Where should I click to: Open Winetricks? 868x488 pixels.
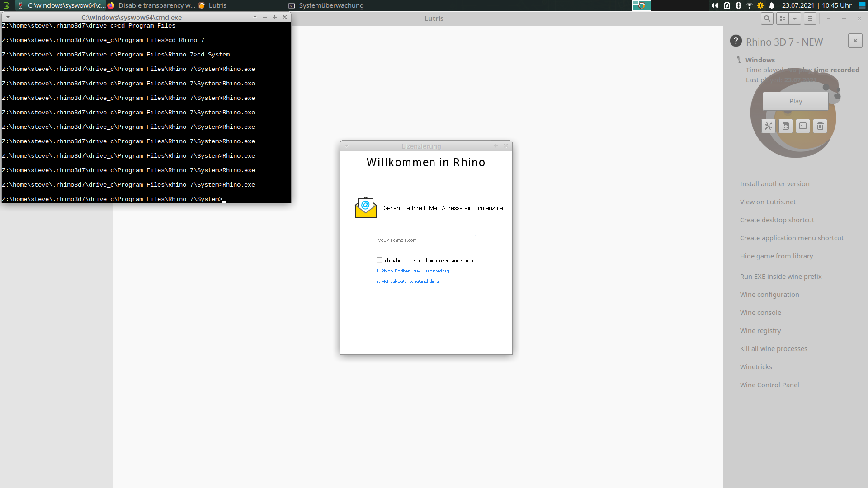coord(756,367)
